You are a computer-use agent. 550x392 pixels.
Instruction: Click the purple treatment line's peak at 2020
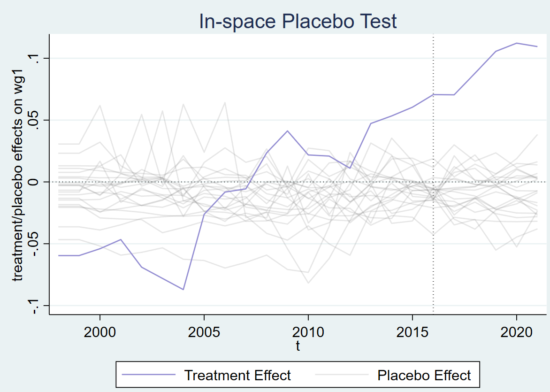pos(516,43)
